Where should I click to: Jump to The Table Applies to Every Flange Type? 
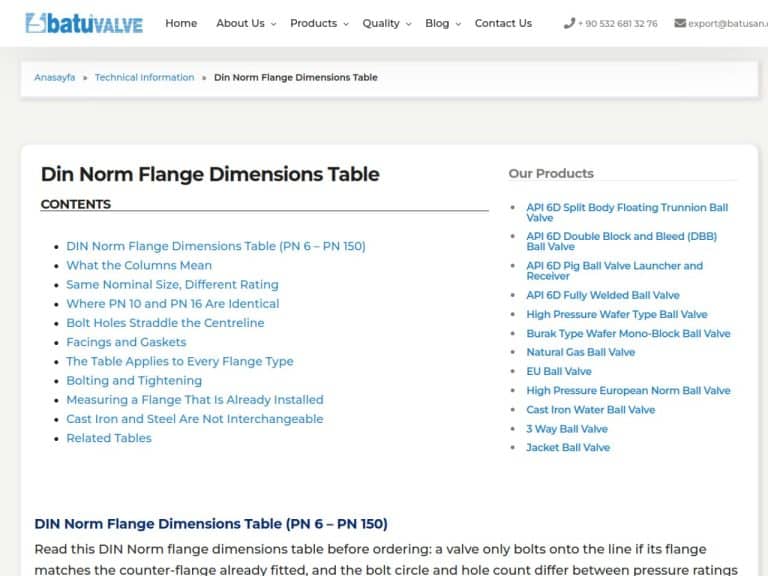pos(180,361)
